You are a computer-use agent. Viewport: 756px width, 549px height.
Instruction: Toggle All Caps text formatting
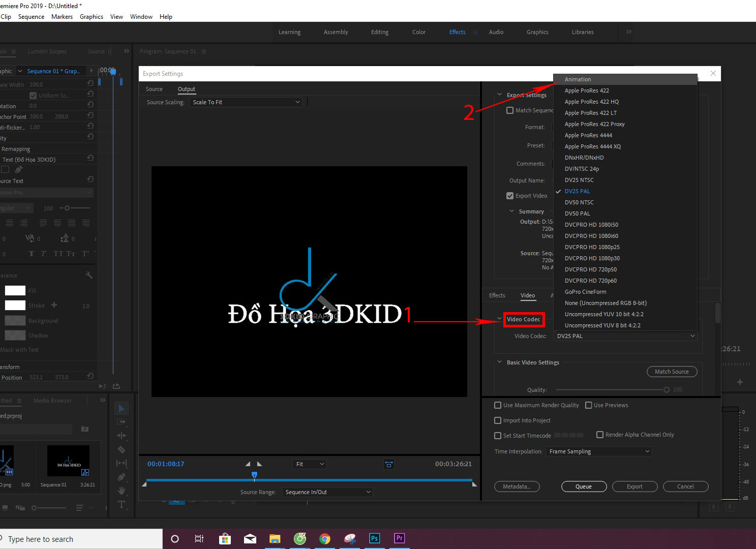click(58, 253)
